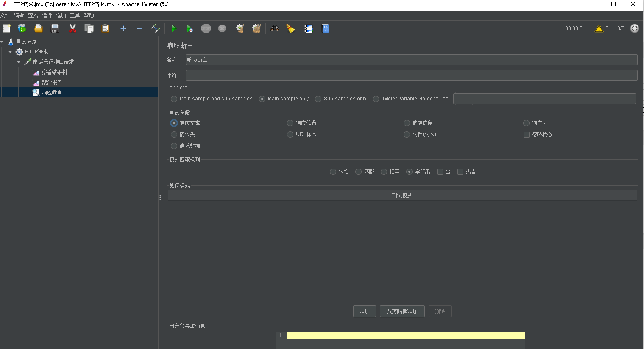Collapse all tree nodes with minus icon
The image size is (644, 349).
139,28
